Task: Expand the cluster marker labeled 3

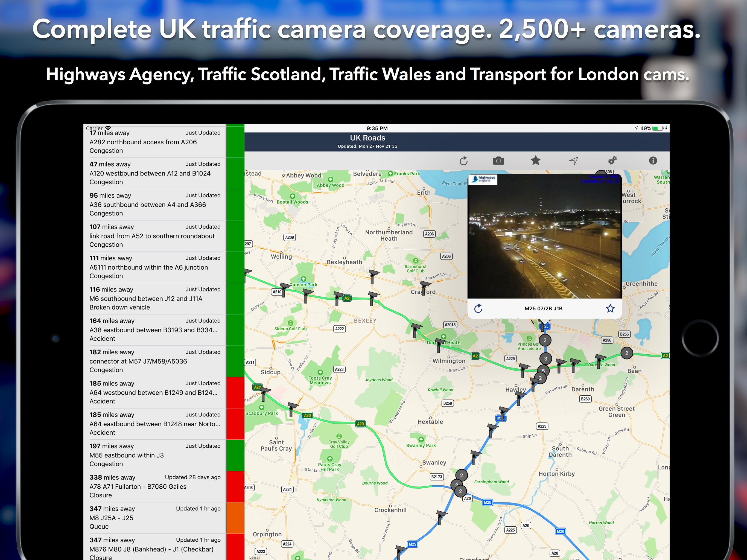Action: (545, 359)
